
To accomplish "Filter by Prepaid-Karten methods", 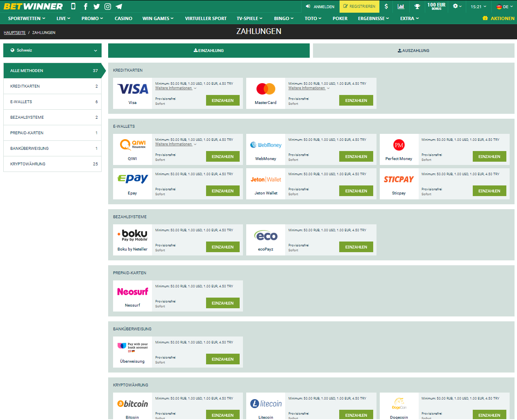I will 52,133.
